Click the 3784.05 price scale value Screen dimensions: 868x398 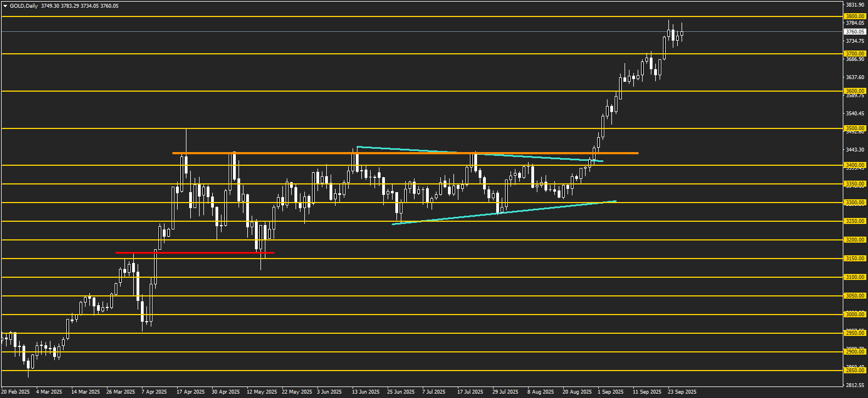click(x=855, y=23)
